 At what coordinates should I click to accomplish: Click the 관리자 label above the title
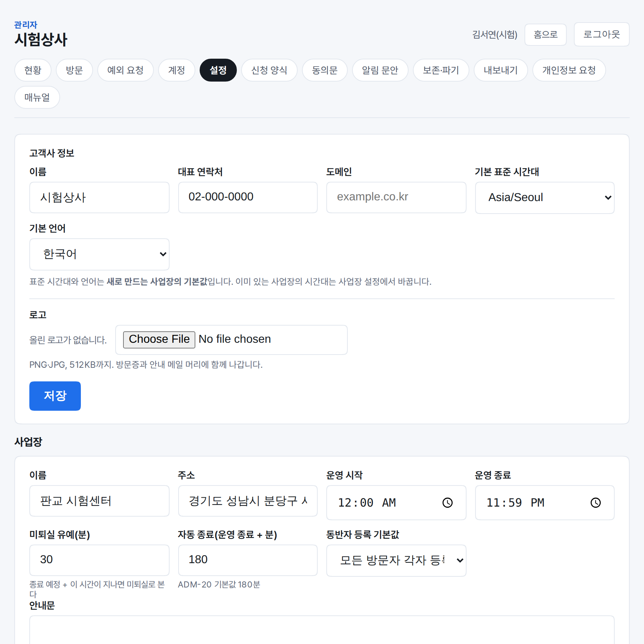tap(26, 25)
